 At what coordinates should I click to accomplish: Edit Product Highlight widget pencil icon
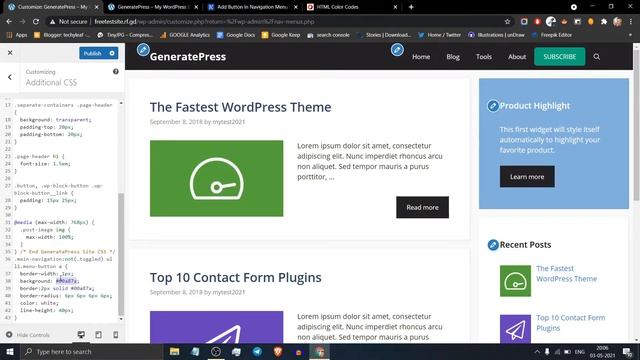[493, 106]
